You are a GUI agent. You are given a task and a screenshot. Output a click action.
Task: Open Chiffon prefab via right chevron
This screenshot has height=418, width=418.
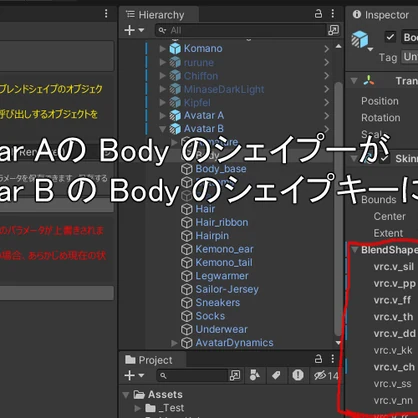click(327, 76)
